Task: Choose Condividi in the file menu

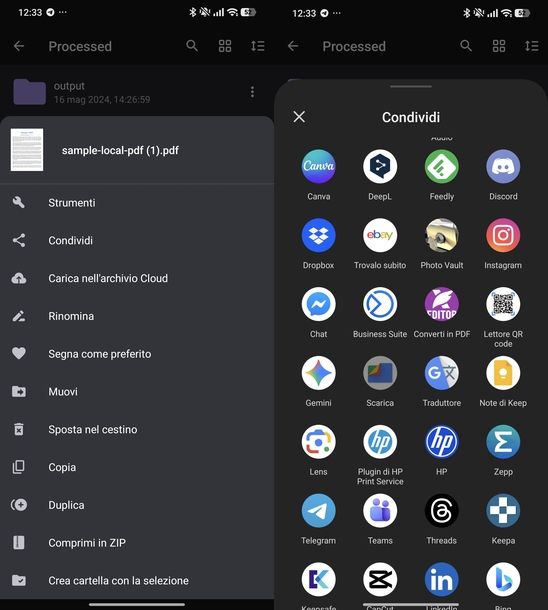Action: tap(137, 240)
